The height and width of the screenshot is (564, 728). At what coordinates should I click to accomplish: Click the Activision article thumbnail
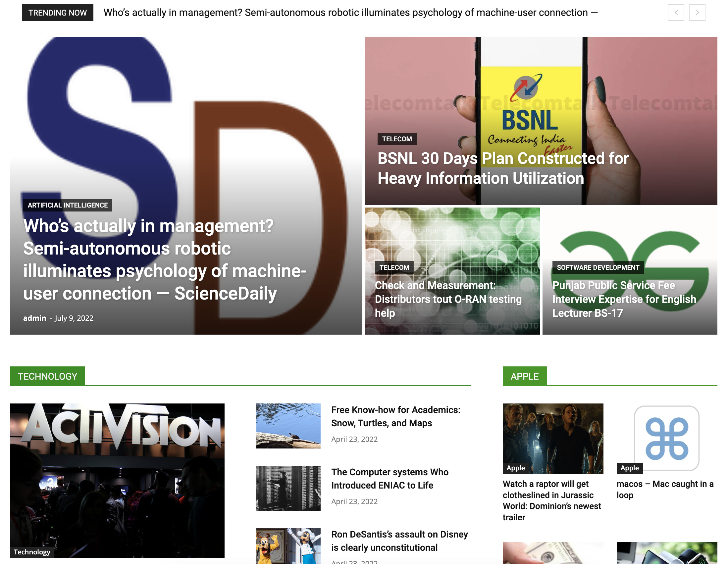point(117,473)
